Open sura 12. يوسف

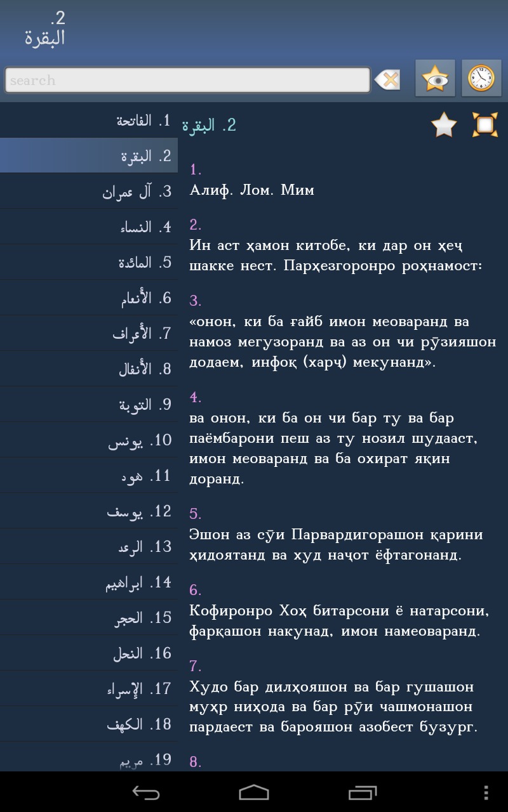click(89, 511)
